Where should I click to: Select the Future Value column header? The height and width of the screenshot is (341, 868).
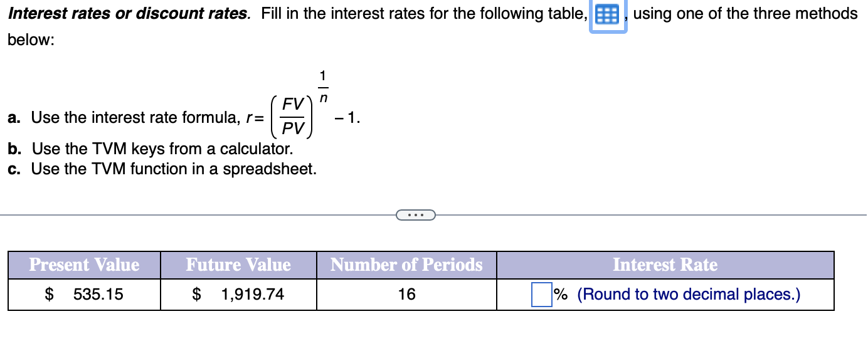tap(238, 265)
